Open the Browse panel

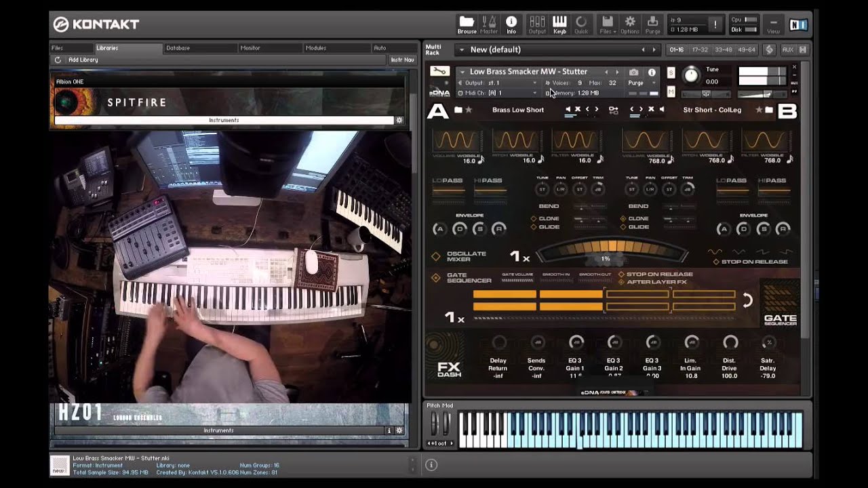pos(467,24)
